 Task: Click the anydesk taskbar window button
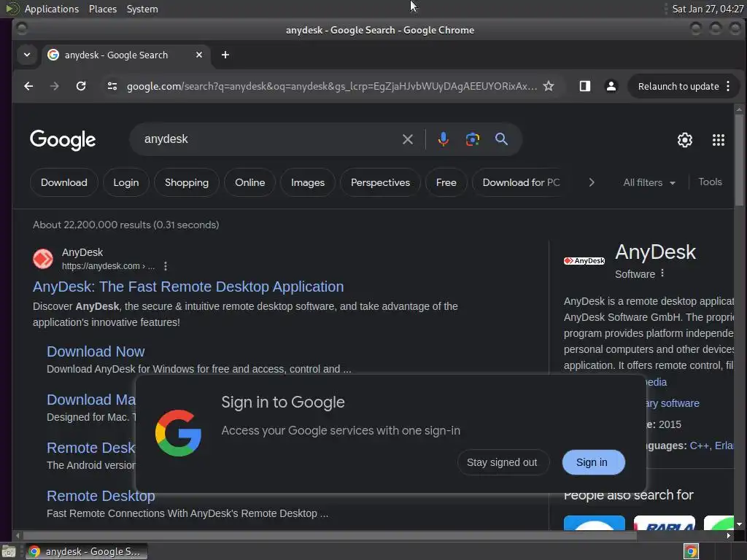86,551
